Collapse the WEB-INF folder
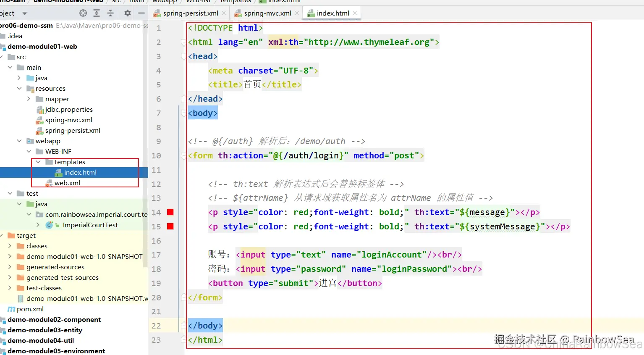Image resolution: width=644 pixels, height=355 pixels. (29, 151)
